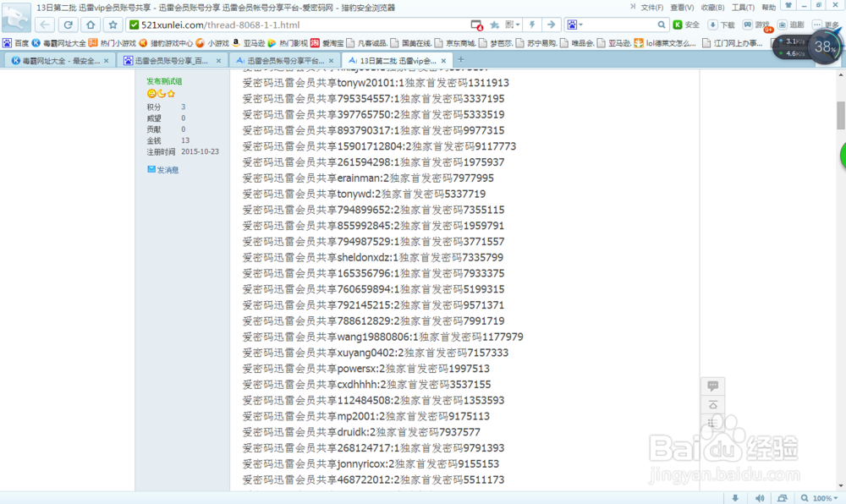Open the 热门小游戏 bookmark
846x504 pixels.
click(113, 43)
